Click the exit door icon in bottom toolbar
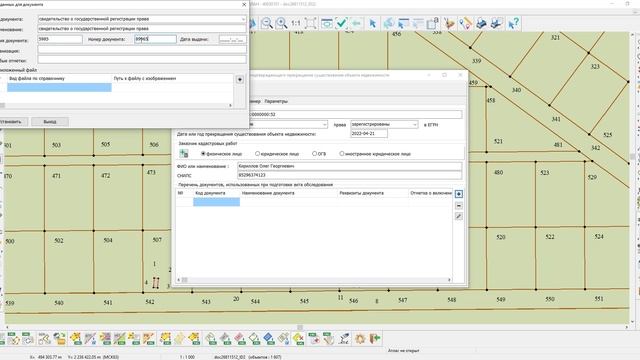Viewport: 640px width, 360px height. pyautogui.click(x=375, y=338)
